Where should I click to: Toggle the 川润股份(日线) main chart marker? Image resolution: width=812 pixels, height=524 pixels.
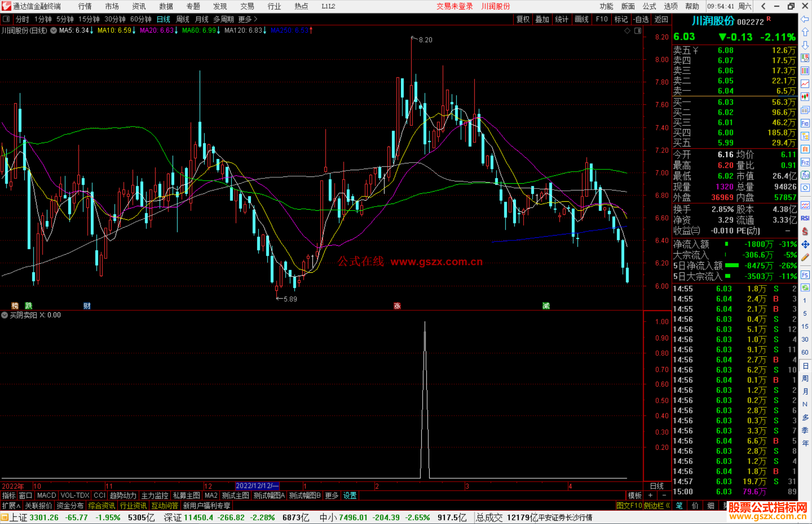(53, 30)
